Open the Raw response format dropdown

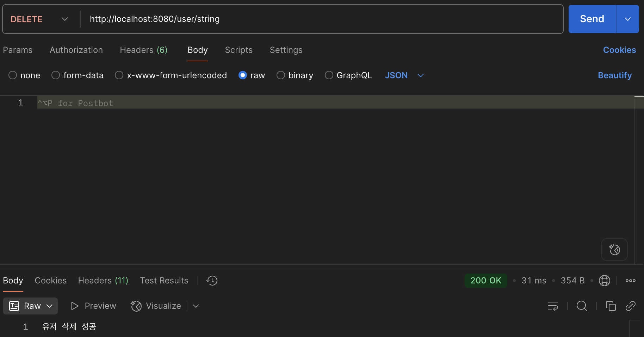30,306
